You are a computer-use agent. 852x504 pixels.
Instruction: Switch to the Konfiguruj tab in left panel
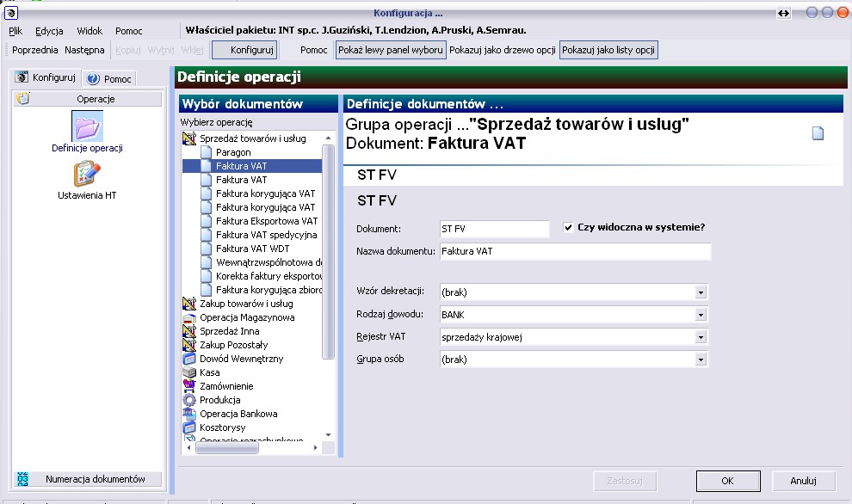pyautogui.click(x=46, y=77)
